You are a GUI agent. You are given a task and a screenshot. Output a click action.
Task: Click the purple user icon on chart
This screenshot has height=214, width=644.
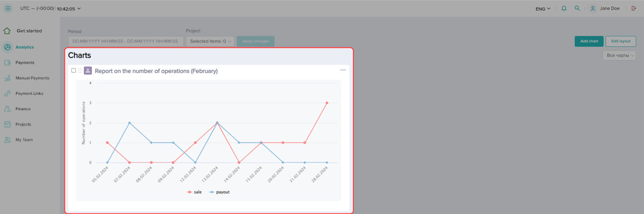88,71
